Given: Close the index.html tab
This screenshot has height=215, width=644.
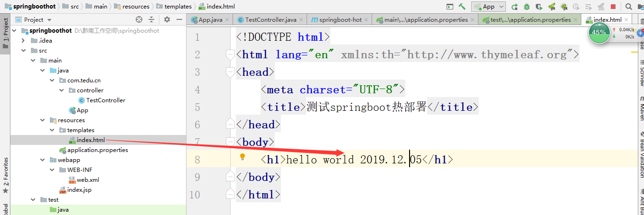Looking at the screenshot, I should pyautogui.click(x=626, y=20).
